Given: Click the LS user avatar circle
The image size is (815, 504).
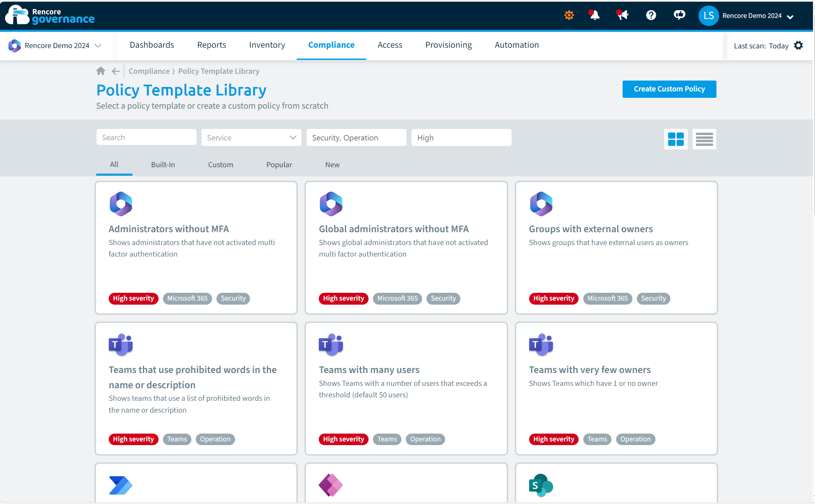Looking at the screenshot, I should click(708, 15).
